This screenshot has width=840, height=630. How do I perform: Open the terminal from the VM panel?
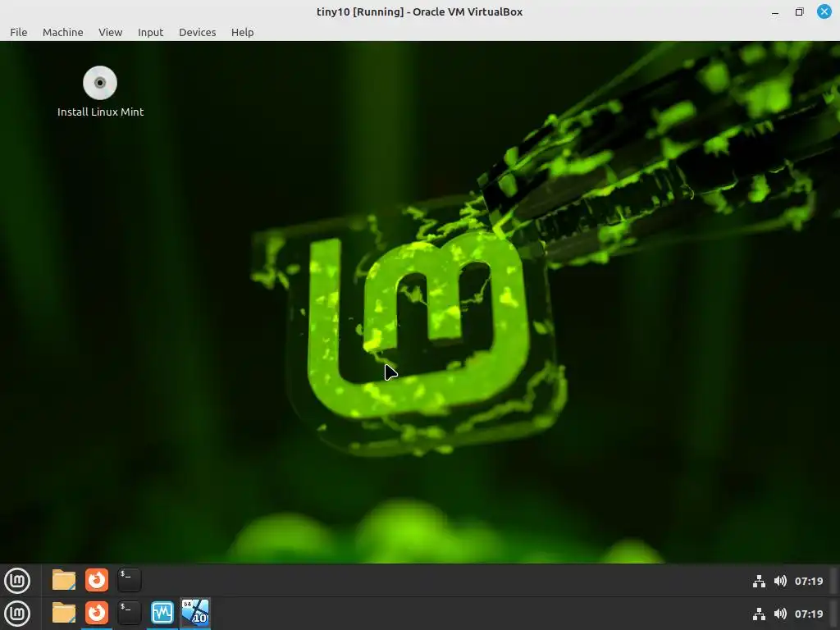point(129,580)
